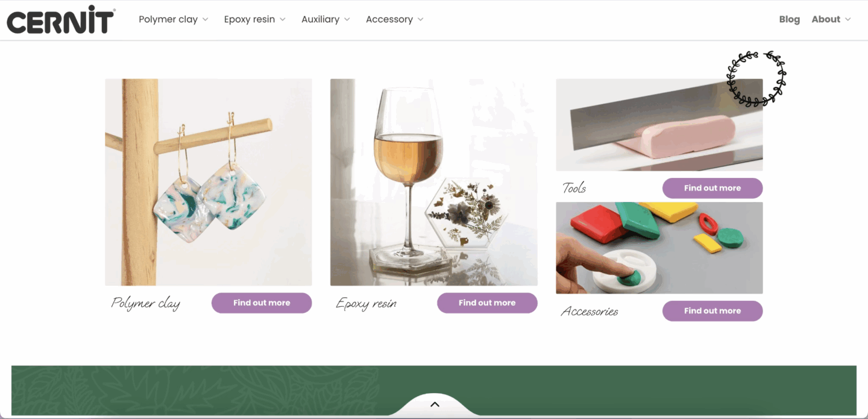
Task: Open the Auxiliary dropdown menu
Action: pyautogui.click(x=325, y=19)
